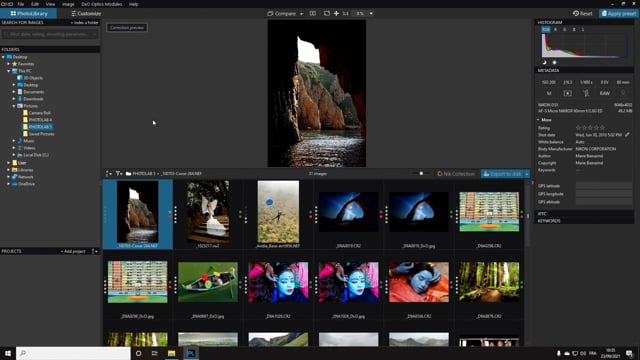Open the Export to disk dropdown arrow
Screen dimensions: 640x360
527,174
